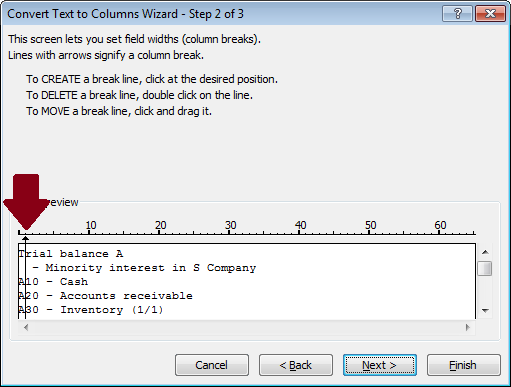The height and width of the screenshot is (387, 511).
Task: Click the horizontal scroll right arrow
Action: pos(468,327)
